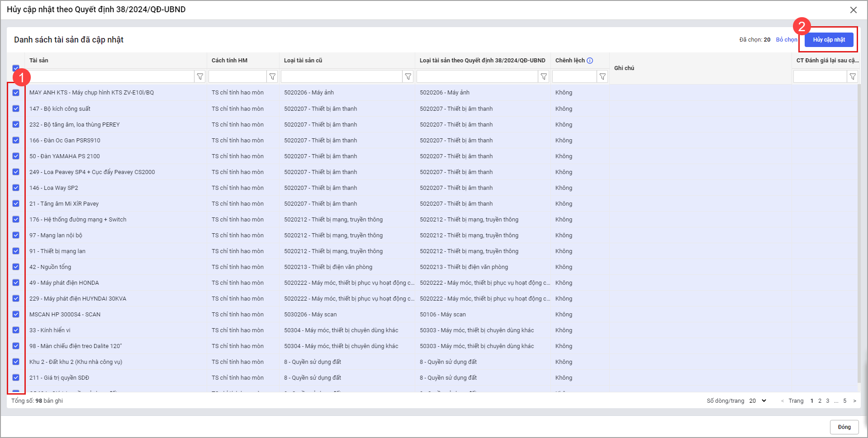Screen dimensions: 868x438
Task: Click the Tài sản filter text field
Action: [x=111, y=77]
